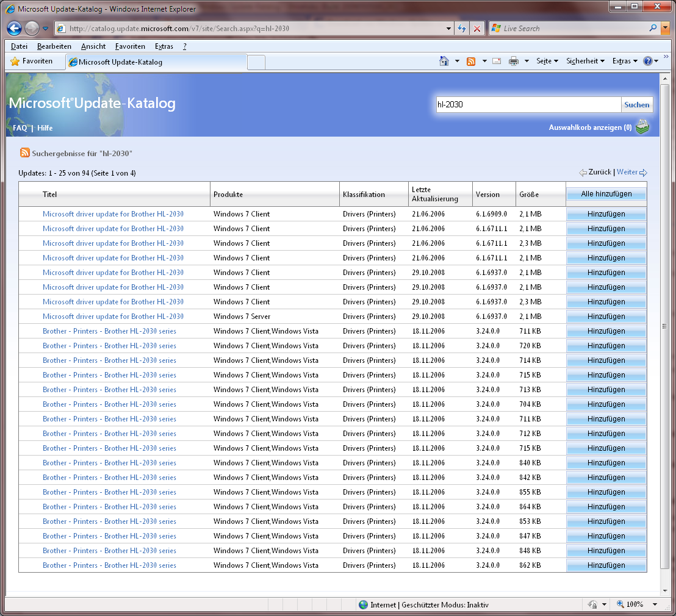Click the Refresh page icon
Image resolution: width=676 pixels, height=616 pixels.
[x=462, y=29]
